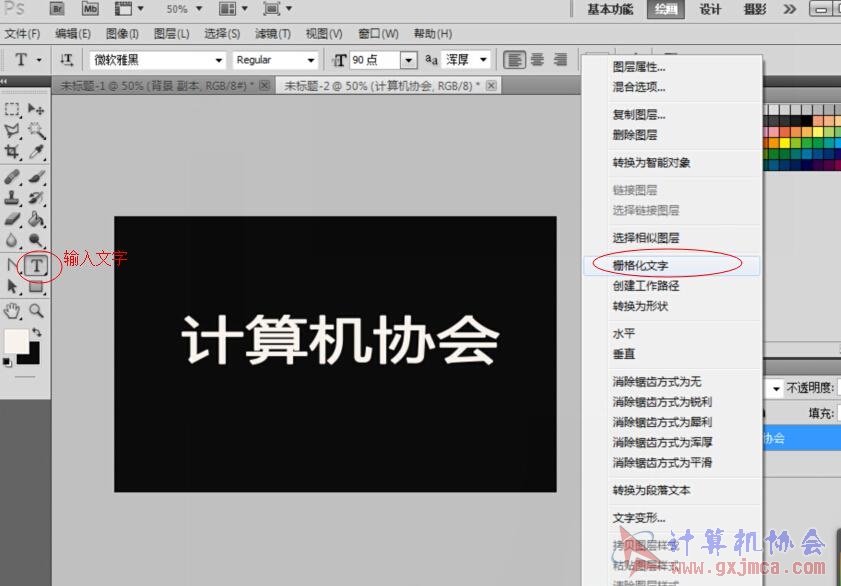Select the Hand tool
Screen dimensions: 841x586
click(12, 310)
